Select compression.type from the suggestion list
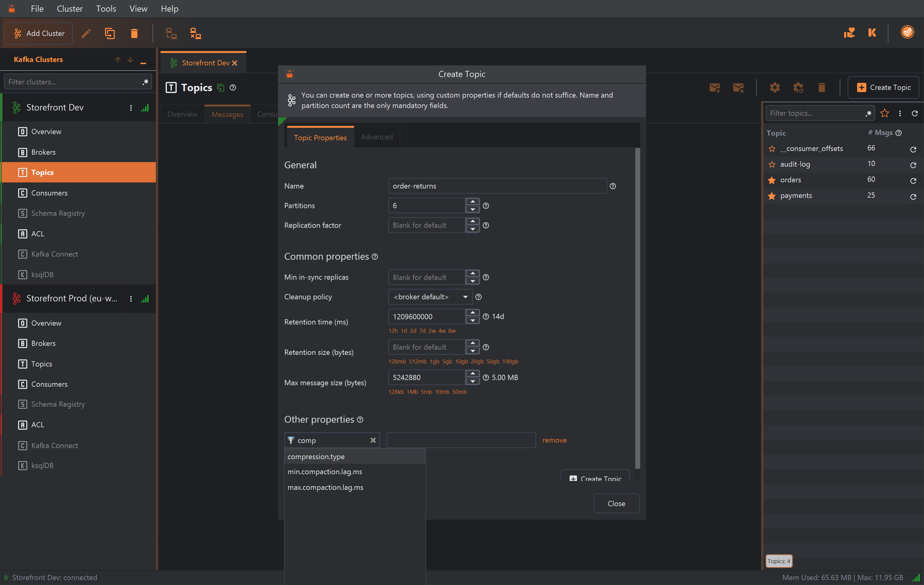This screenshot has height=585, width=924. tap(355, 456)
